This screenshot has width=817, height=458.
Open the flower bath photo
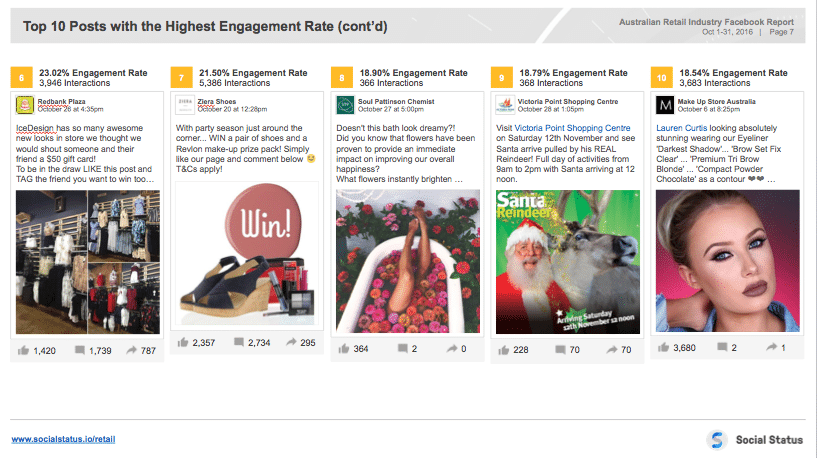[x=408, y=261]
